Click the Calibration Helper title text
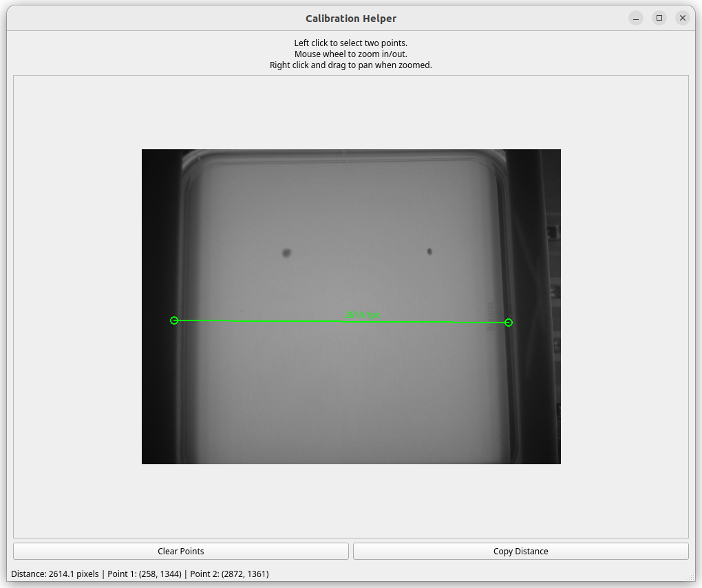The height and width of the screenshot is (588, 702). click(x=351, y=18)
